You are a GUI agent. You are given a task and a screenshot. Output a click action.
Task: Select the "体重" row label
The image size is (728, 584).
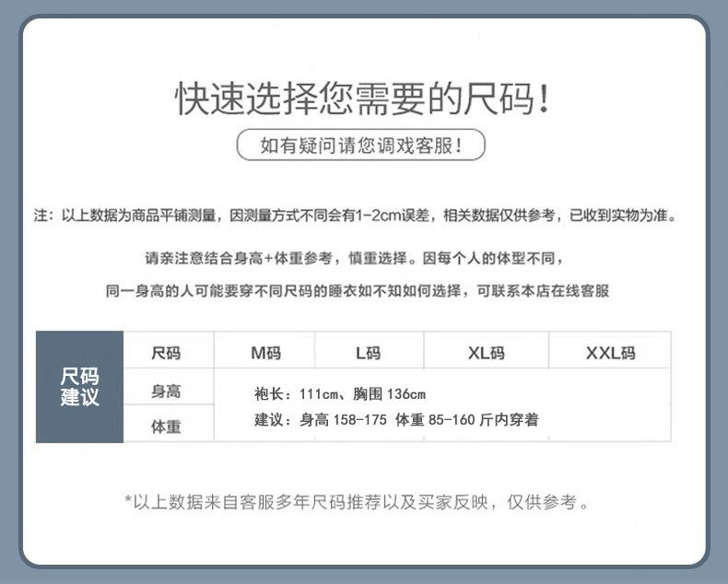pyautogui.click(x=167, y=426)
